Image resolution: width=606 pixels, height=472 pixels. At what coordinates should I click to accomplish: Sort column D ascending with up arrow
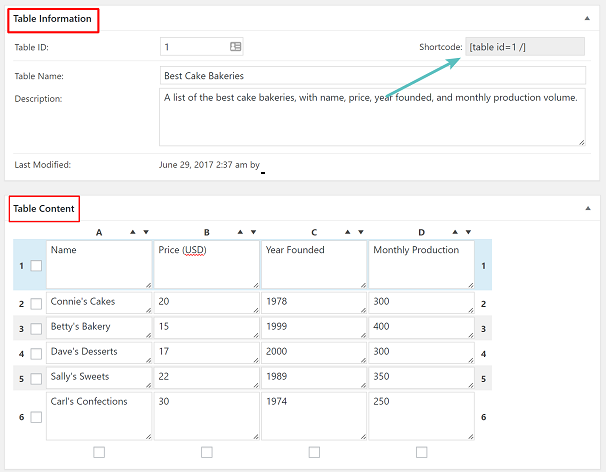(x=455, y=232)
